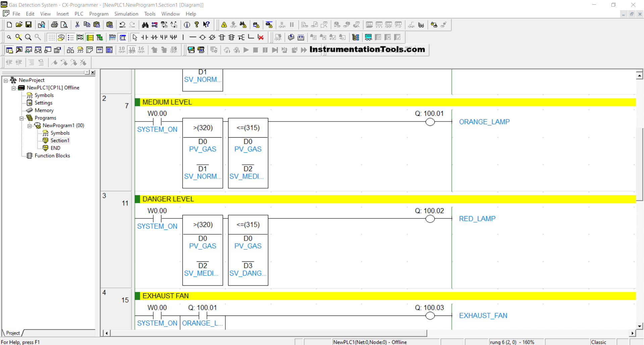Toggle the grid display button
644x345 pixels.
tap(51, 37)
